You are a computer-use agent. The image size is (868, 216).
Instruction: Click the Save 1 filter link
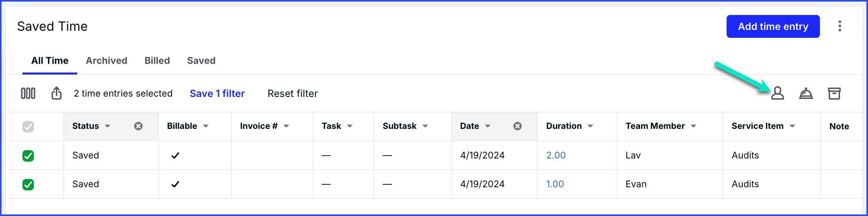(217, 93)
